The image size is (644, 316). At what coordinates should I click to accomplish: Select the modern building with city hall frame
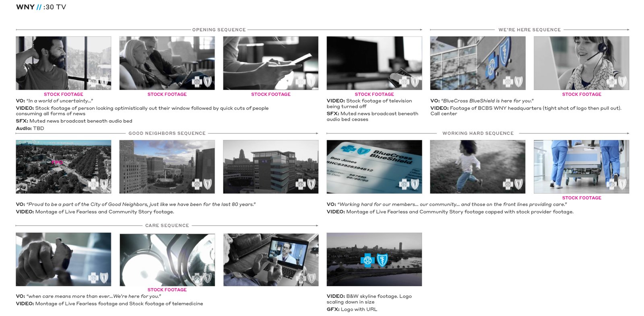pos(270,167)
